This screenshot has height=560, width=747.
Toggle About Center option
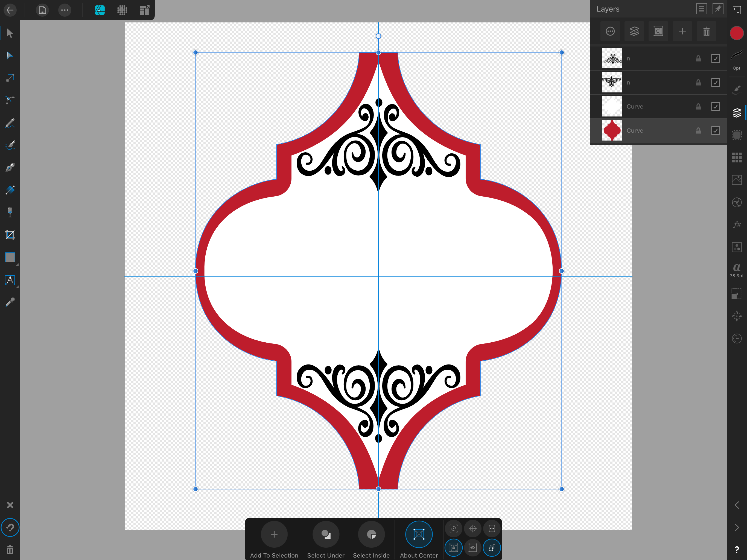click(419, 539)
